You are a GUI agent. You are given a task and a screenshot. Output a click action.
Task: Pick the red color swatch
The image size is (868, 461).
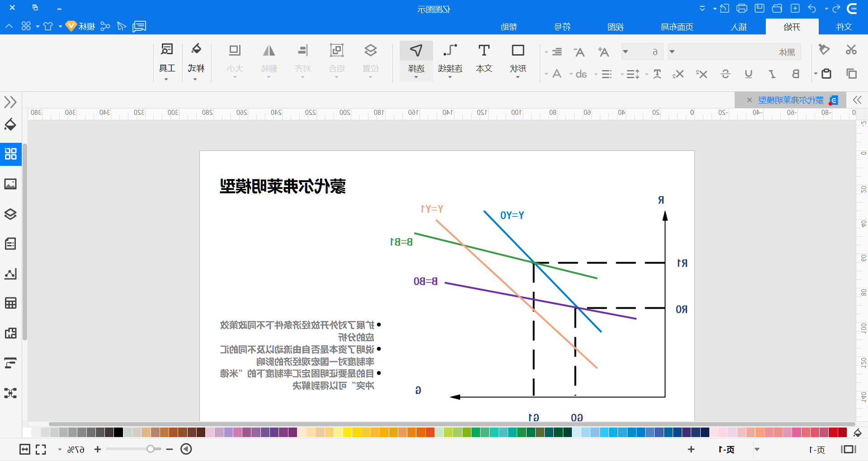click(833, 432)
